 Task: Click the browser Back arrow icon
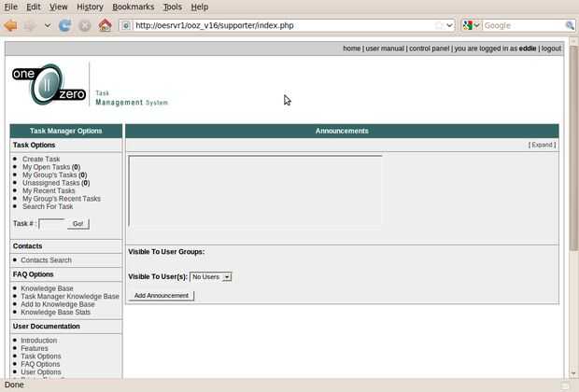pos(10,25)
